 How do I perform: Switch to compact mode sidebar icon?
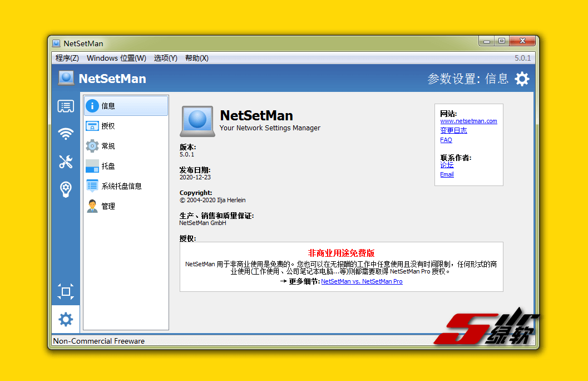66,291
